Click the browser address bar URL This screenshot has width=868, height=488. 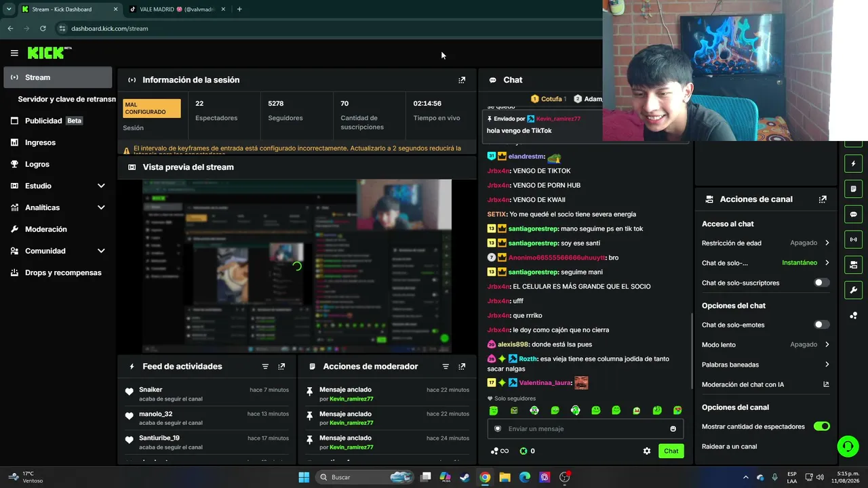(x=109, y=28)
